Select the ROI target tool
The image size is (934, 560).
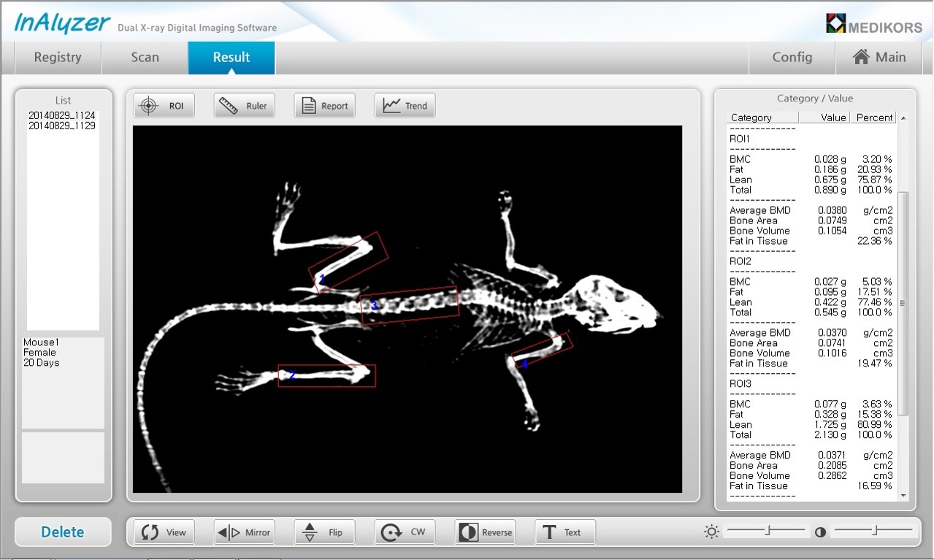click(164, 106)
